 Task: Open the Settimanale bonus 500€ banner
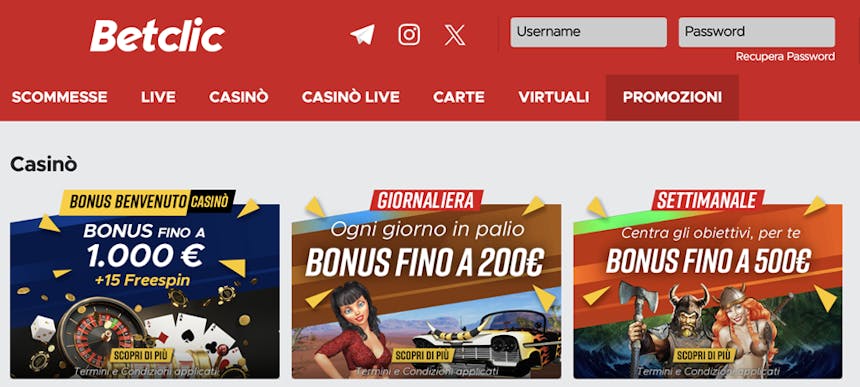tap(708, 284)
